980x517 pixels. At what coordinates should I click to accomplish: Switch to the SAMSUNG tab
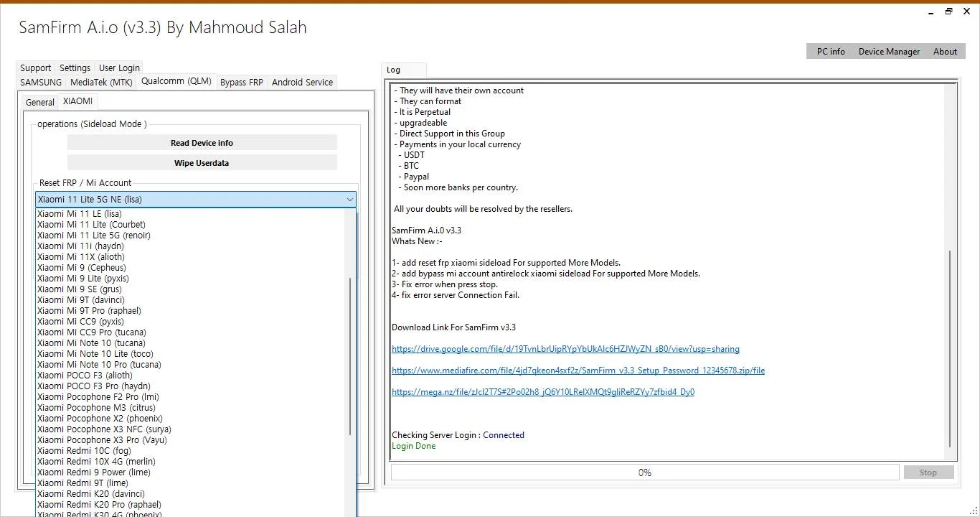coord(41,83)
